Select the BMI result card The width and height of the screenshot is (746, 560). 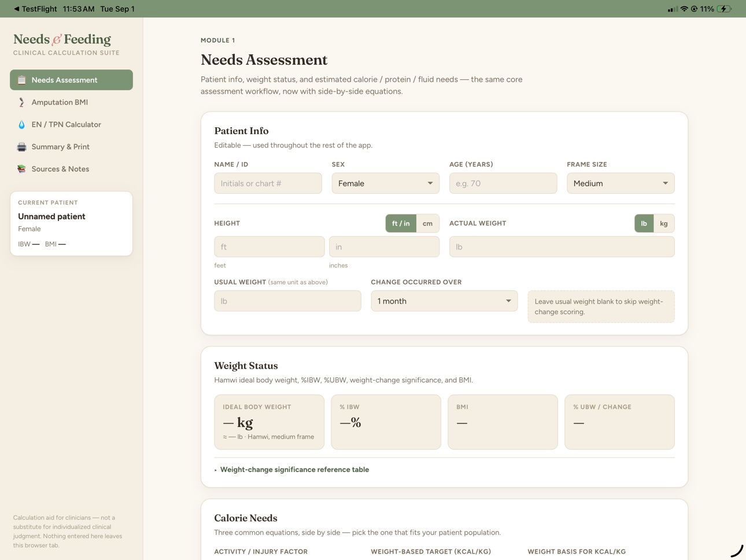[503, 422]
